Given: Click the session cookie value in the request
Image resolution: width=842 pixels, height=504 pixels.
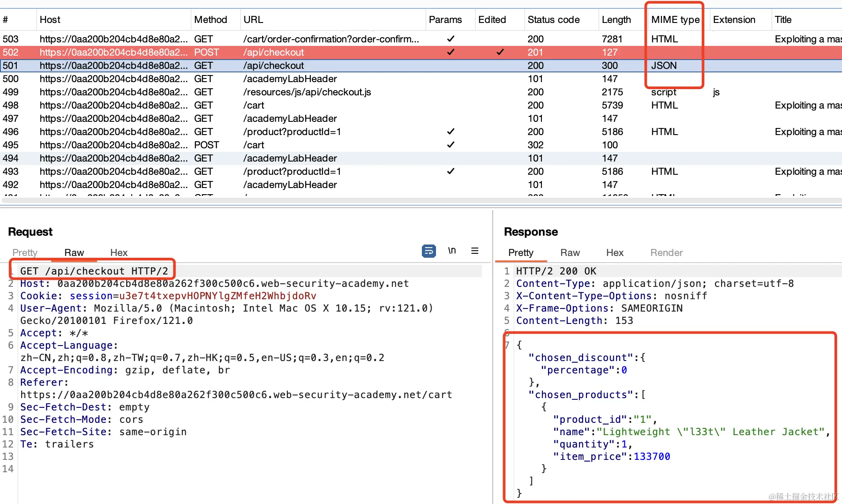Looking at the screenshot, I should [x=218, y=296].
